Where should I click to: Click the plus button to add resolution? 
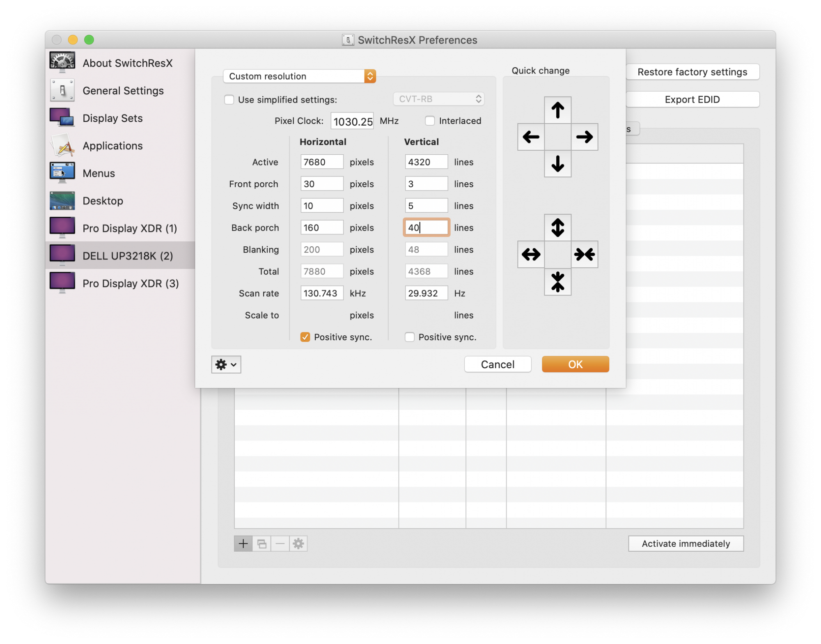coord(243,543)
